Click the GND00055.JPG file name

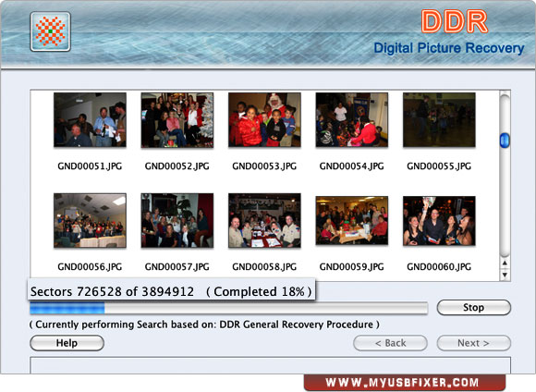point(439,166)
